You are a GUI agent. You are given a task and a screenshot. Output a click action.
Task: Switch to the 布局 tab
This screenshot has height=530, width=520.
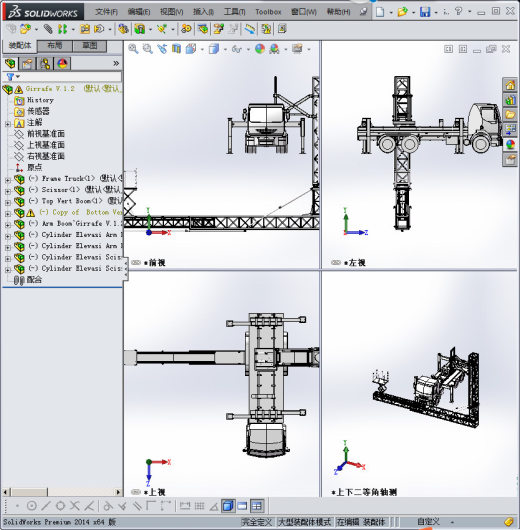point(54,46)
